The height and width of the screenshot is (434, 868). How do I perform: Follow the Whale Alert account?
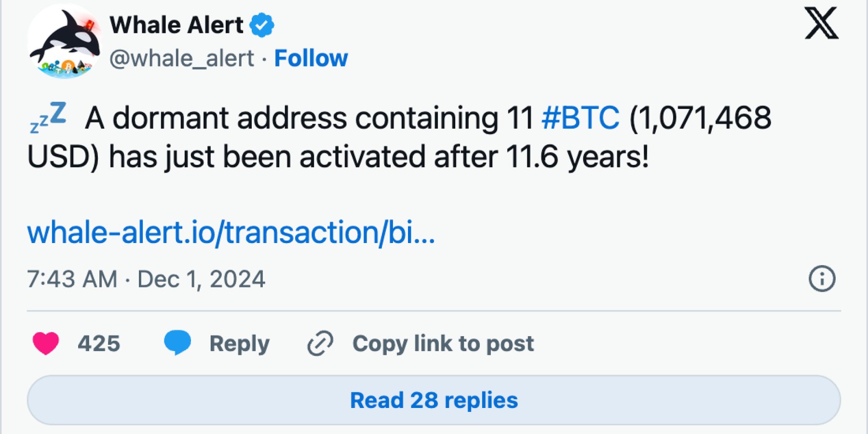click(311, 58)
